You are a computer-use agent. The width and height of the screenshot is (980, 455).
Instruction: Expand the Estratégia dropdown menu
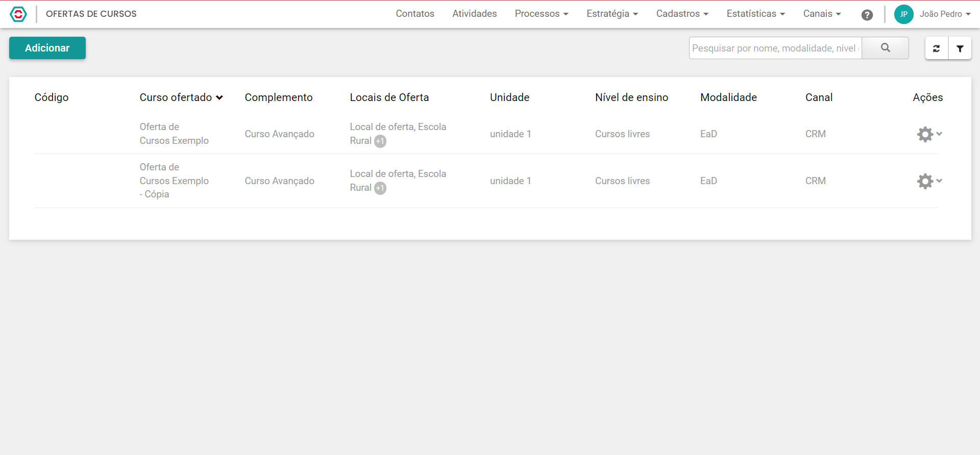[612, 14]
